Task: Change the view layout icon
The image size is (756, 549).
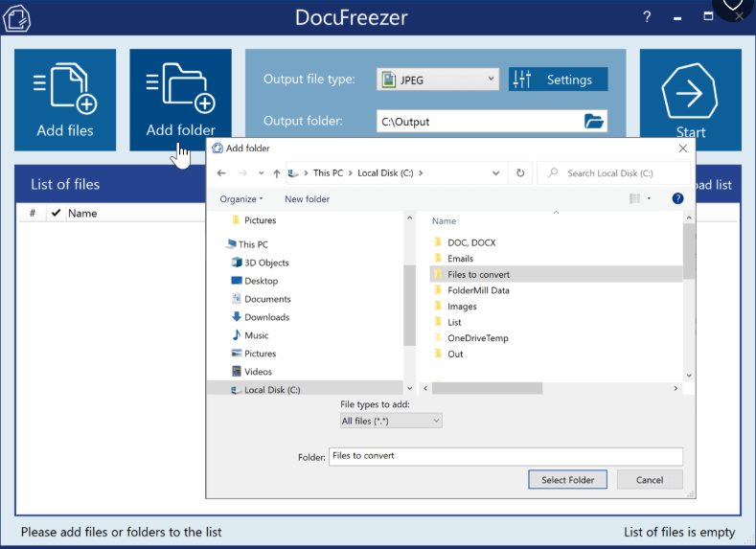Action: tap(634, 198)
